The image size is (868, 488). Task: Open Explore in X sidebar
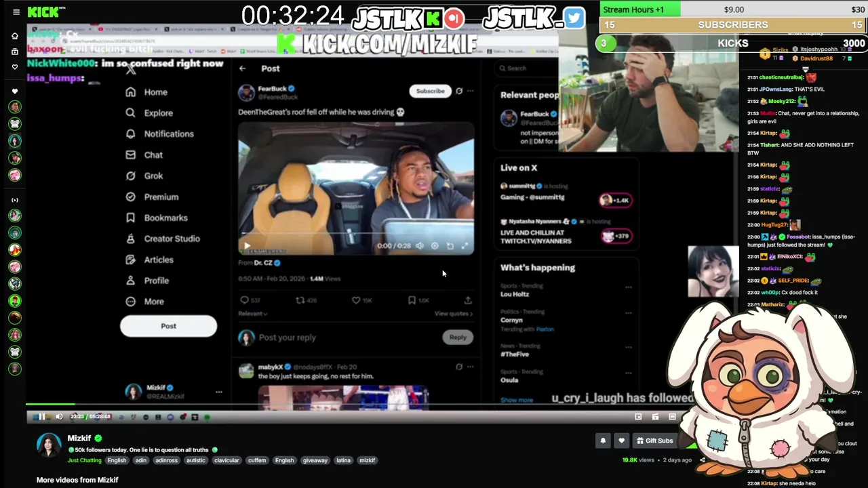click(149, 113)
